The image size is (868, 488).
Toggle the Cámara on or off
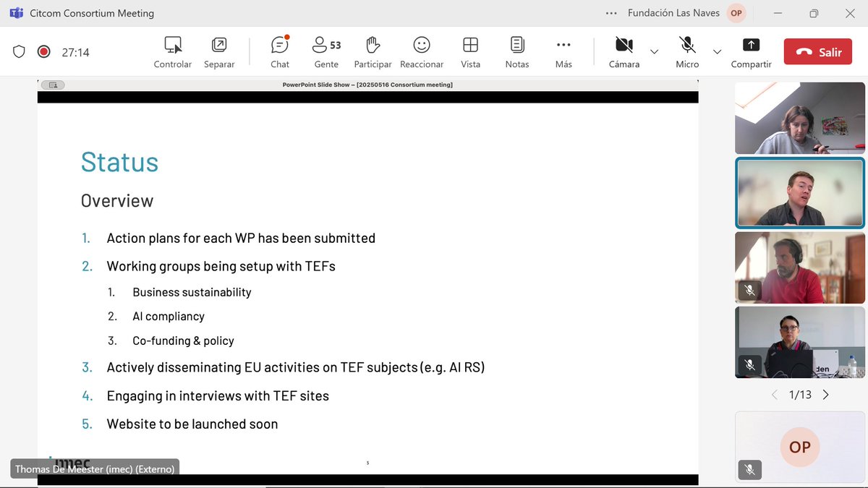tap(624, 52)
